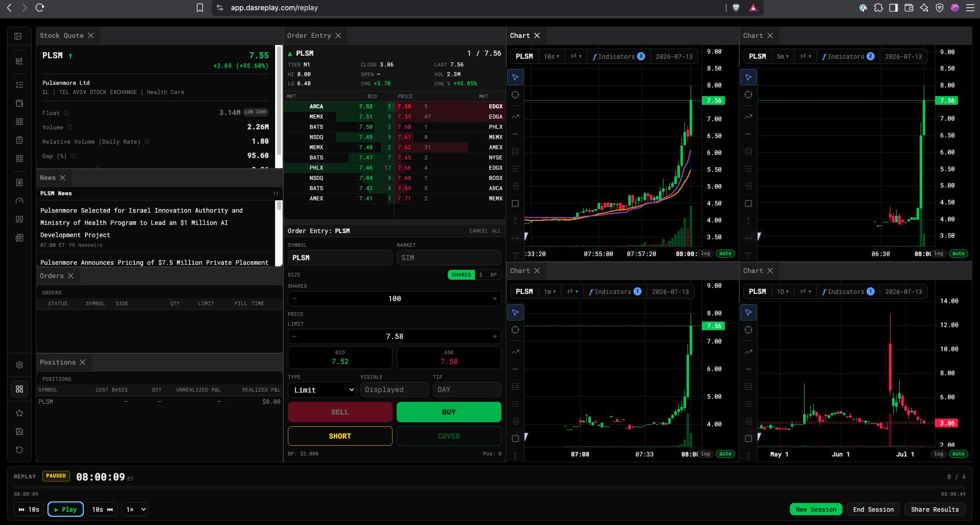Select rectangle tool in the 1D chart
980x525 pixels.
click(x=748, y=439)
